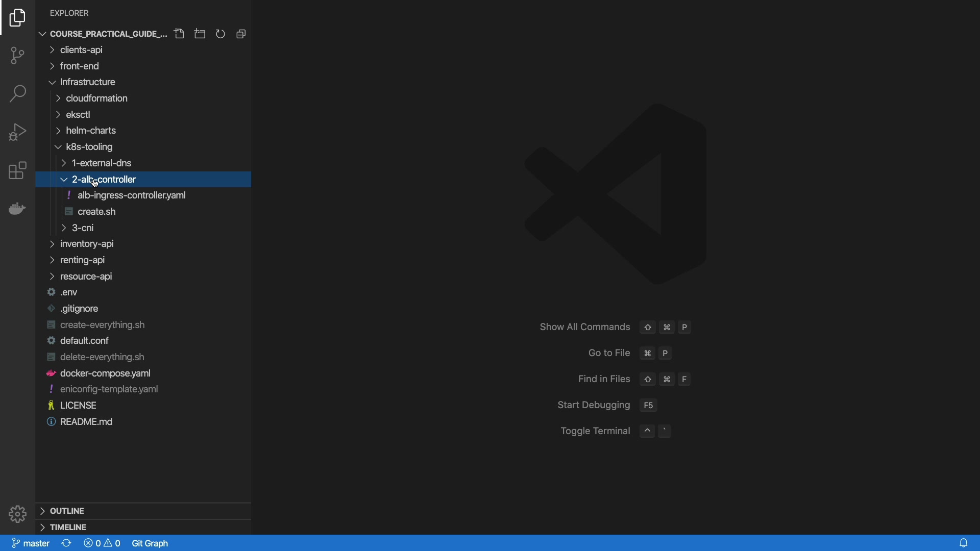This screenshot has height=551, width=980.
Task: Open the Run and Debug view
Action: (17, 132)
